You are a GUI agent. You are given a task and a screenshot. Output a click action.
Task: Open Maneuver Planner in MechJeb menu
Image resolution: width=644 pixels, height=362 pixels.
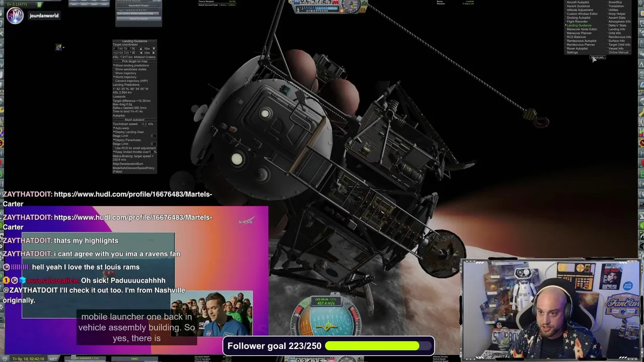pyautogui.click(x=579, y=33)
